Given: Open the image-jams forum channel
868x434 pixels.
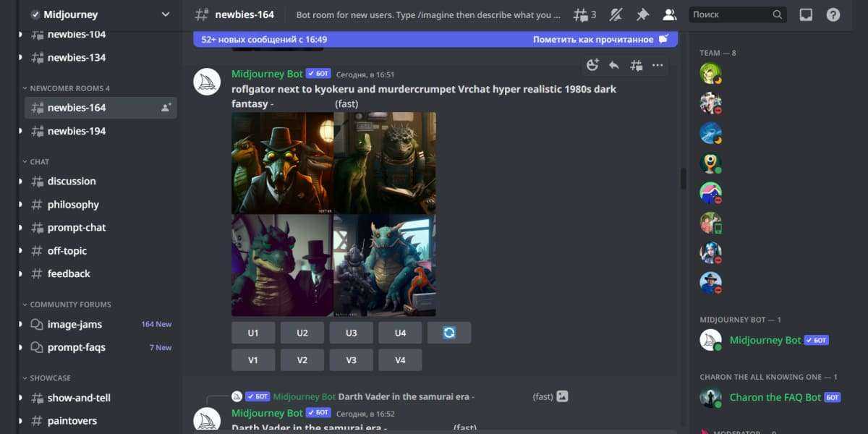Looking at the screenshot, I should point(75,324).
